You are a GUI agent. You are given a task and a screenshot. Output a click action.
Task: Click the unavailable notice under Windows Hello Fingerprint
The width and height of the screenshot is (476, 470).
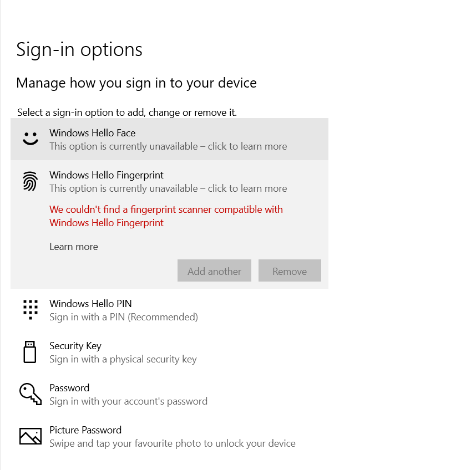(x=168, y=188)
